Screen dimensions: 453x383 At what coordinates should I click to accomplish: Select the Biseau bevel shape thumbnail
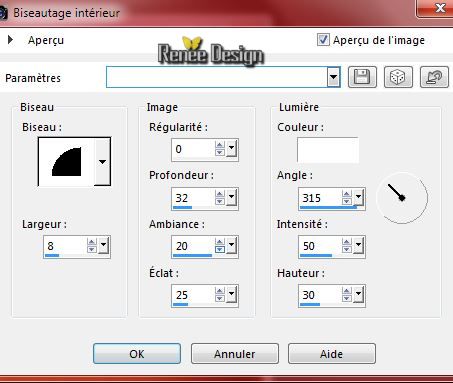(67, 162)
